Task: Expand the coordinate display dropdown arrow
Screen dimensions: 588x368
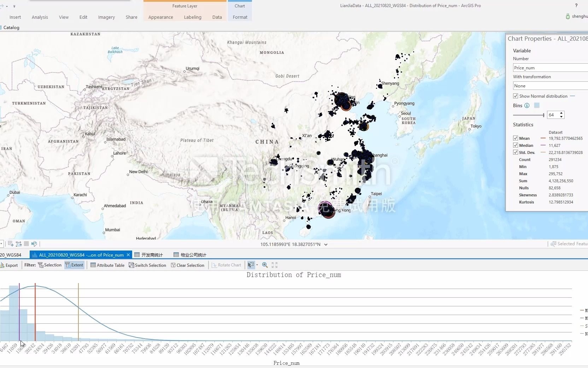Action: (x=326, y=245)
